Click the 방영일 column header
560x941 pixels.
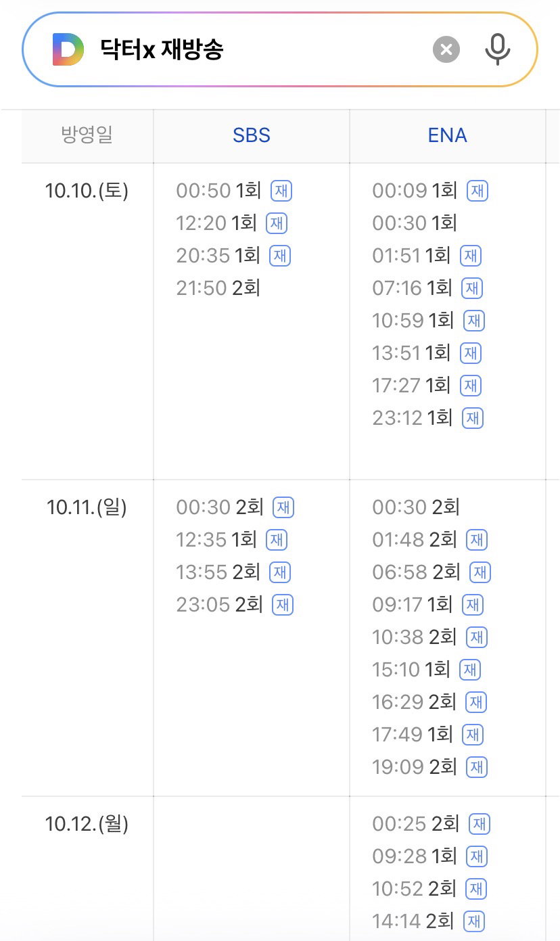87,135
